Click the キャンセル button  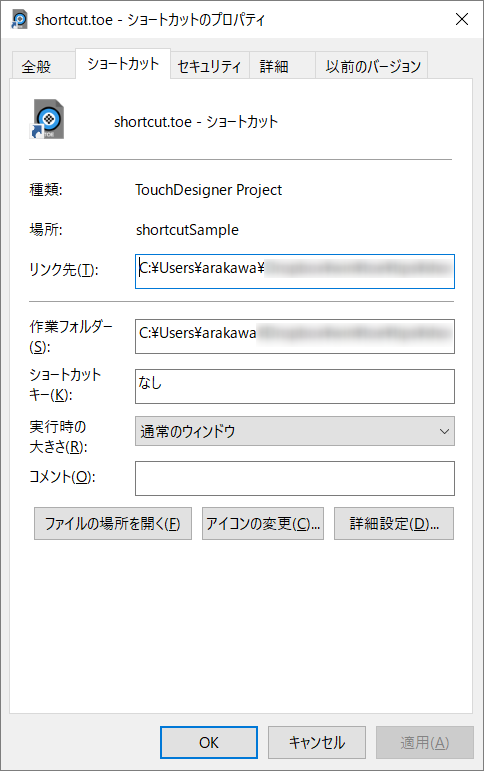pyautogui.click(x=317, y=742)
